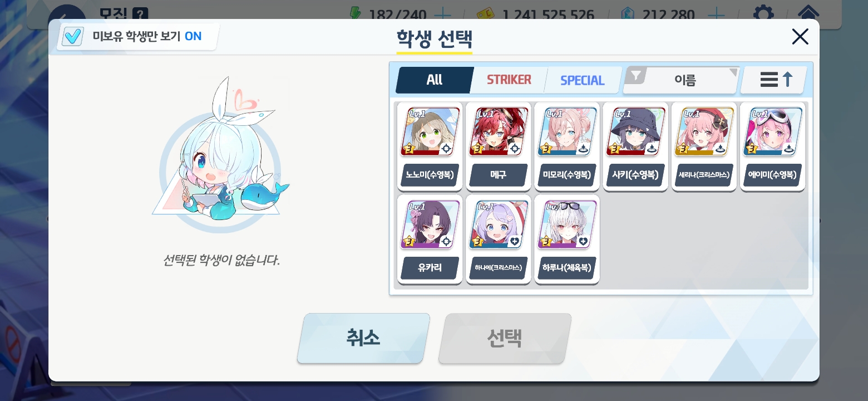Switch to the All tab
Image resolution: width=868 pixels, height=401 pixels.
(435, 80)
